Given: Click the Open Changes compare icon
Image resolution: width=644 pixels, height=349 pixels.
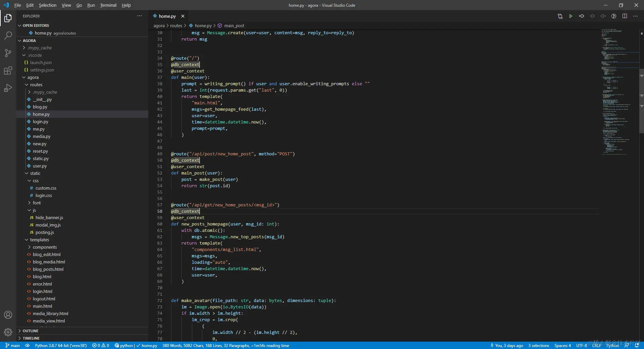Looking at the screenshot, I should click(560, 16).
